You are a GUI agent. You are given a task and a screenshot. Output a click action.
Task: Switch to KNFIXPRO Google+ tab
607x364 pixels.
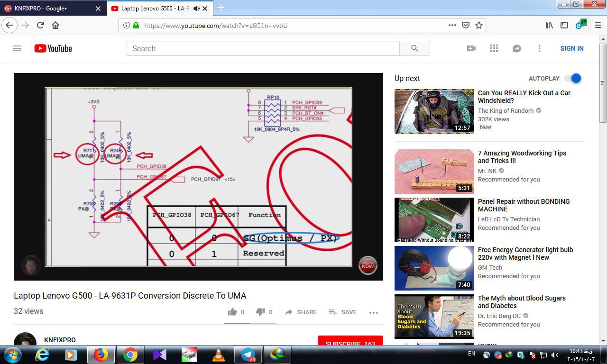point(52,9)
